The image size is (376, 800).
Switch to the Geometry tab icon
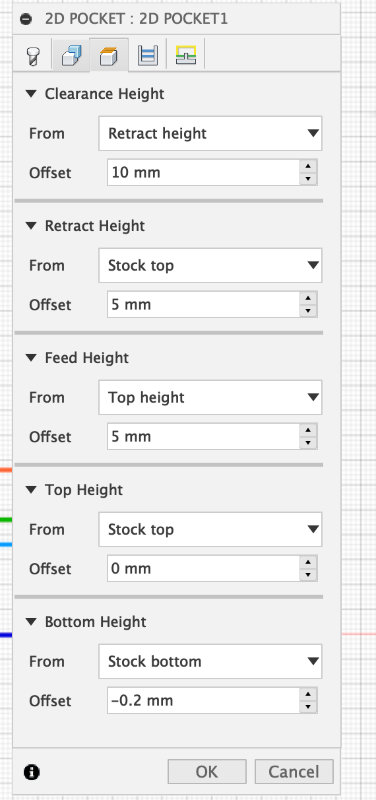(x=70, y=55)
